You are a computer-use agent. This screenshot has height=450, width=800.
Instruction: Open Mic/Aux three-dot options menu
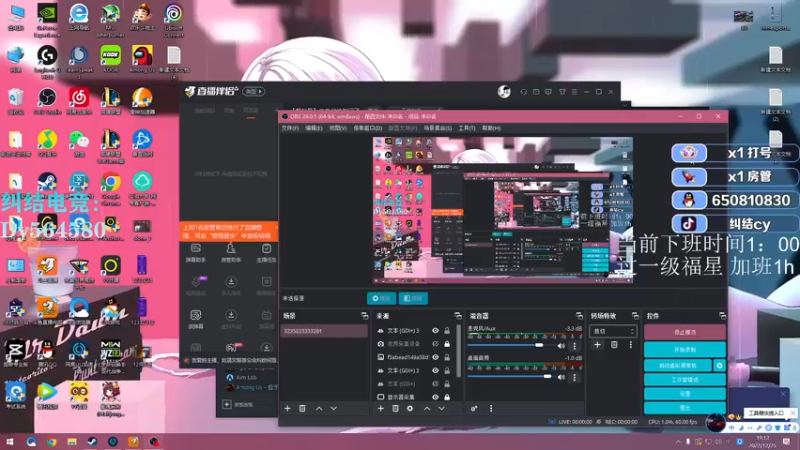(574, 346)
